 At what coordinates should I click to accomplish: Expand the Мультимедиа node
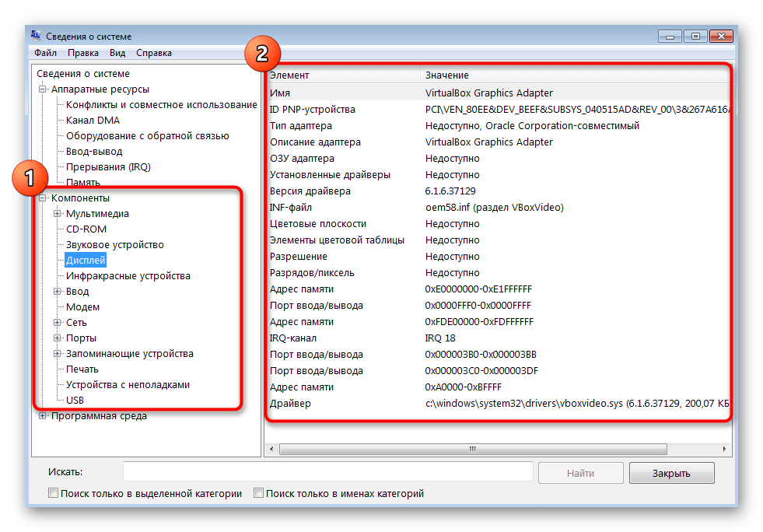coord(58,213)
